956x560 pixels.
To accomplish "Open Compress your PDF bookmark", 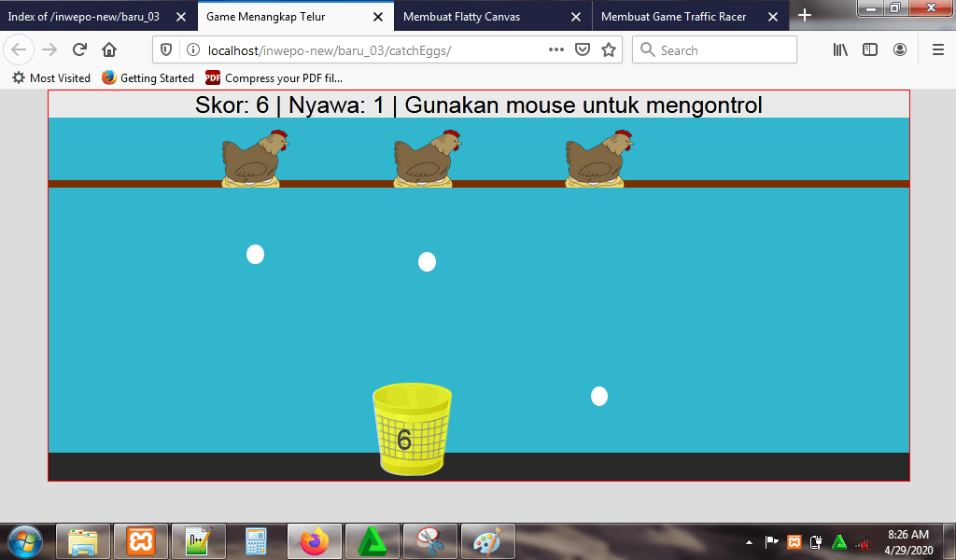I will pyautogui.click(x=274, y=78).
